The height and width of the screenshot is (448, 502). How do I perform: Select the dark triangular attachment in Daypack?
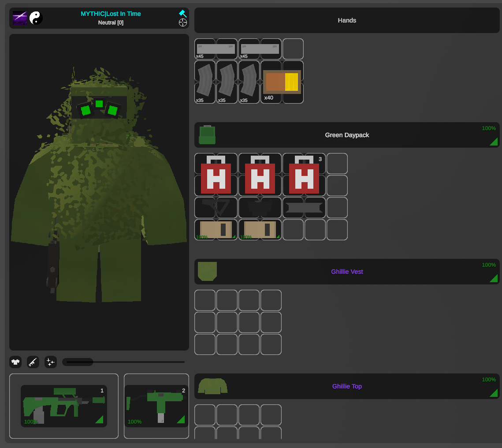tap(216, 208)
